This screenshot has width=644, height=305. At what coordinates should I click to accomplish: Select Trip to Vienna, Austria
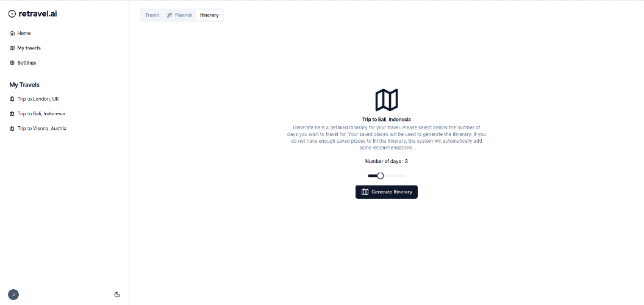[38, 129]
